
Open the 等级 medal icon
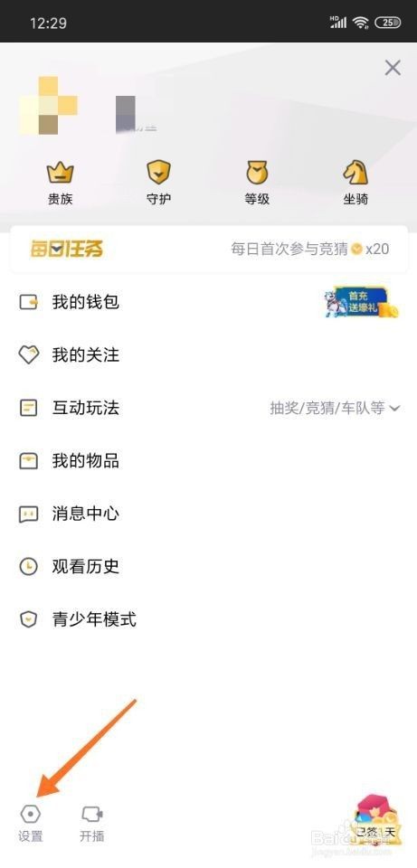257,173
